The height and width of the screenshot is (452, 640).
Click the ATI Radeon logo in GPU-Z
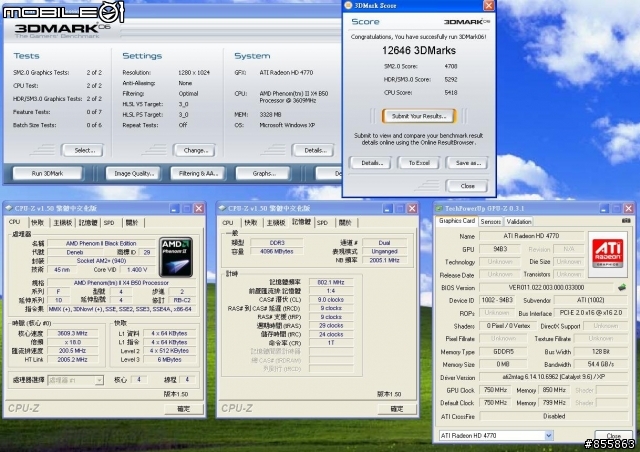(607, 254)
